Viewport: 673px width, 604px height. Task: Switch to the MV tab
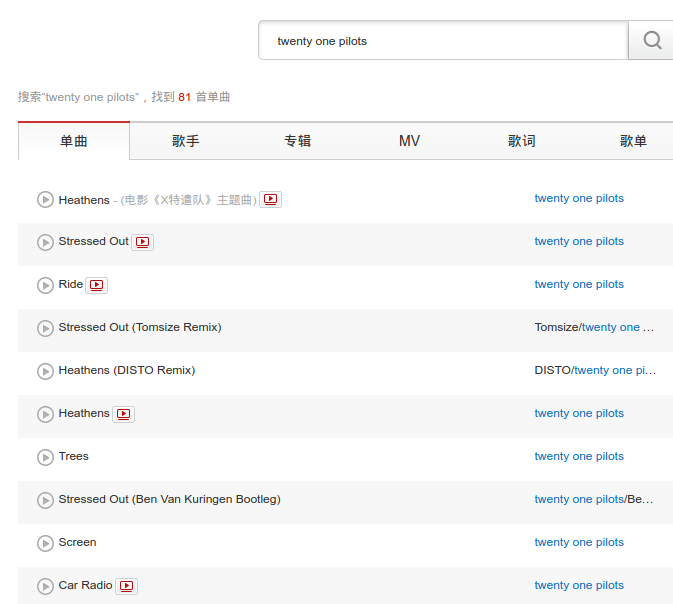coord(409,141)
